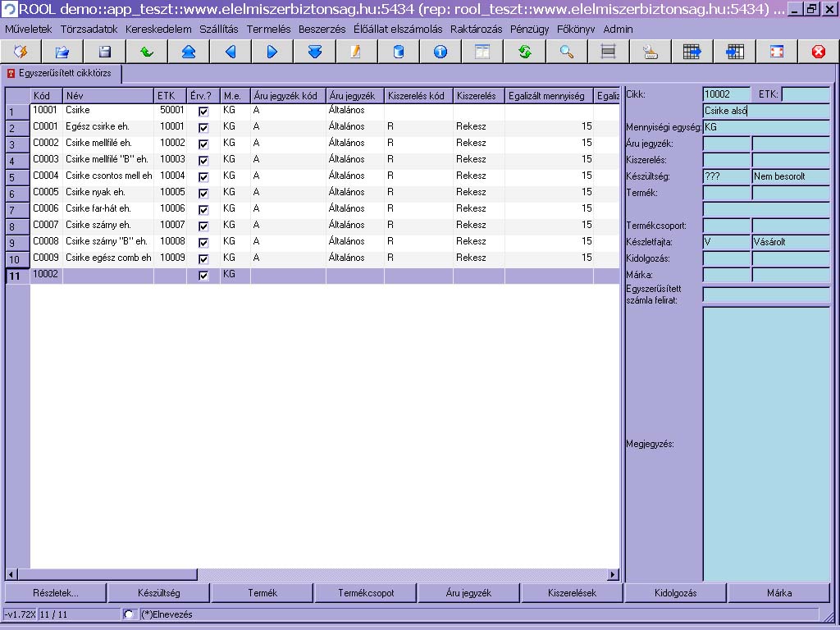Click the Kiszerelések button
Screen dimensions: 840x630
pyautogui.click(x=573, y=593)
